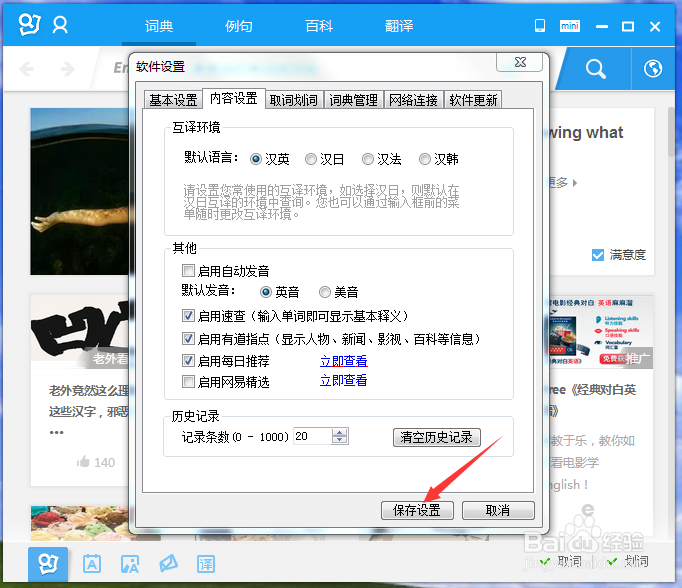Open the swimmer photo thumbnail
The height and width of the screenshot is (588, 682).
click(80, 192)
